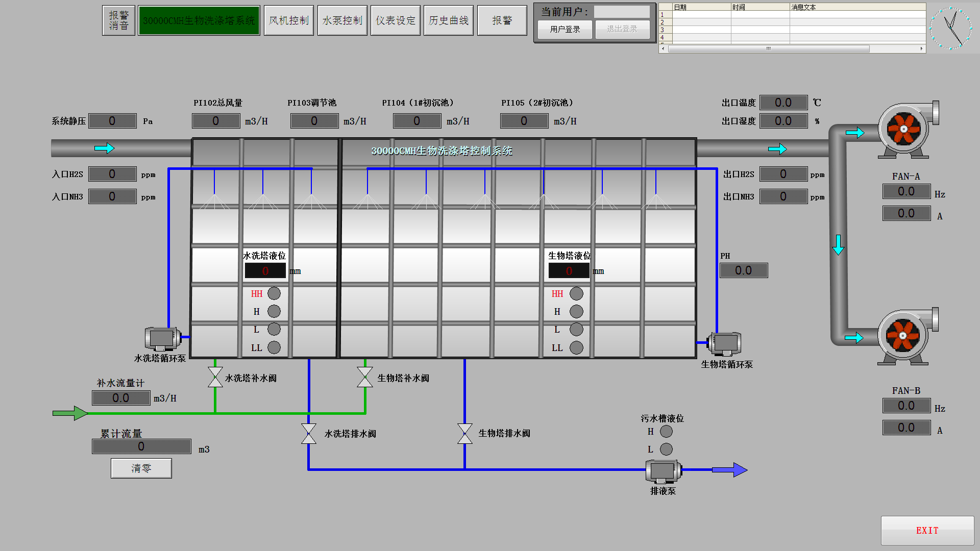Select the 生物塔循环泵 pump icon
The height and width of the screenshot is (551, 980).
pos(724,344)
